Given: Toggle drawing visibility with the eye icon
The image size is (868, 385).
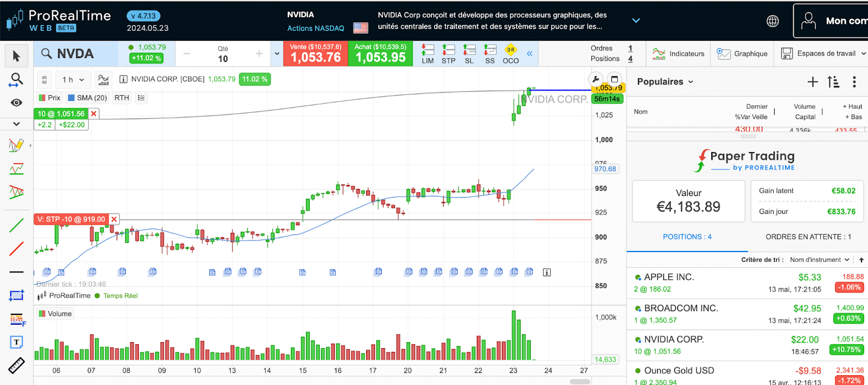Looking at the screenshot, I should 16,103.
